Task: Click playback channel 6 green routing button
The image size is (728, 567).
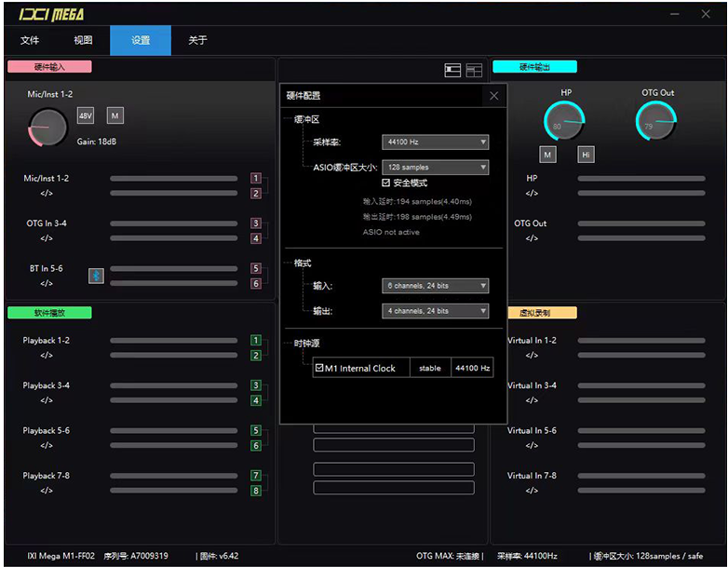Action: [256, 445]
